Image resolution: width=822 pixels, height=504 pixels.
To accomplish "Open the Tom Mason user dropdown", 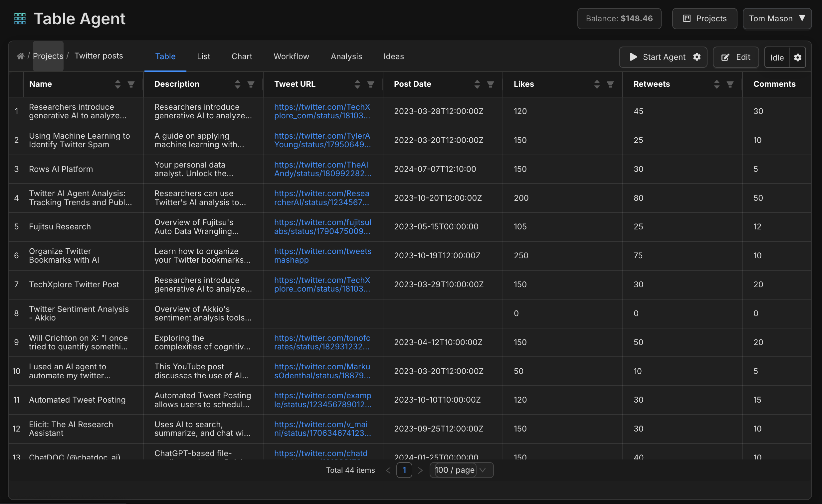I will pos(777,19).
